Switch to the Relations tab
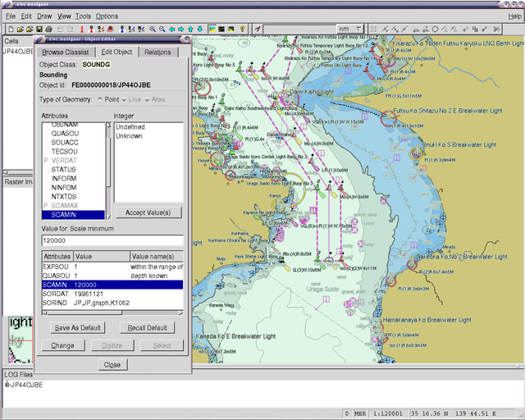The height and width of the screenshot is (420, 525). click(157, 52)
